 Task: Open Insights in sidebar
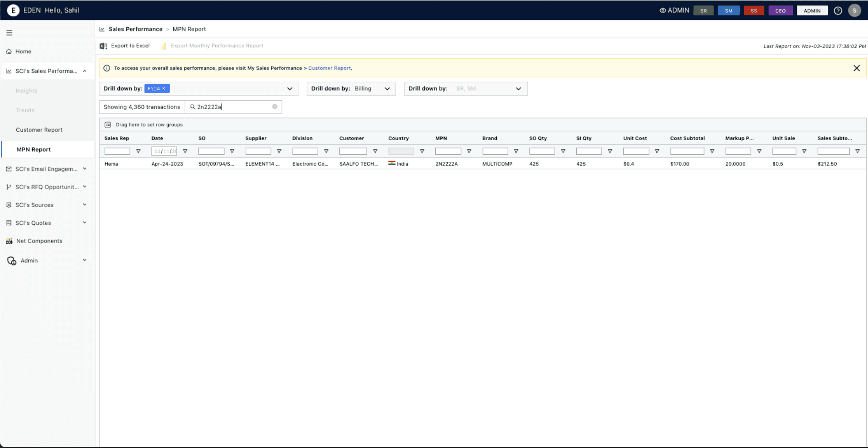pos(27,91)
